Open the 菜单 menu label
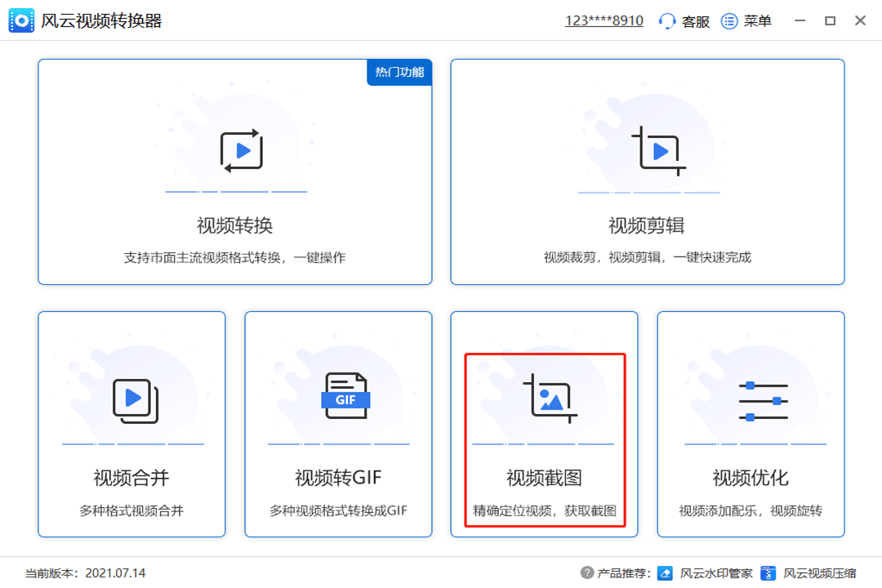The width and height of the screenshot is (882, 588). 758,21
